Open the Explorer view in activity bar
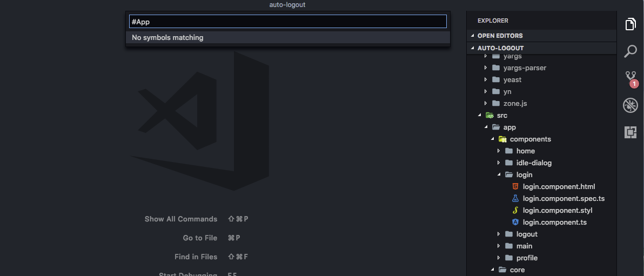 coord(630,24)
